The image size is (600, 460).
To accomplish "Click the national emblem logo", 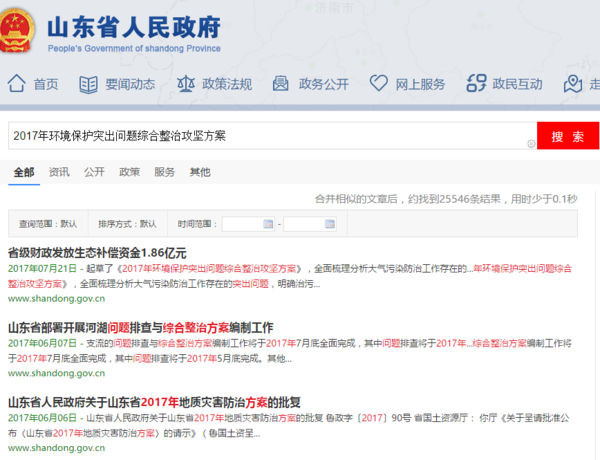I will tap(16, 30).
